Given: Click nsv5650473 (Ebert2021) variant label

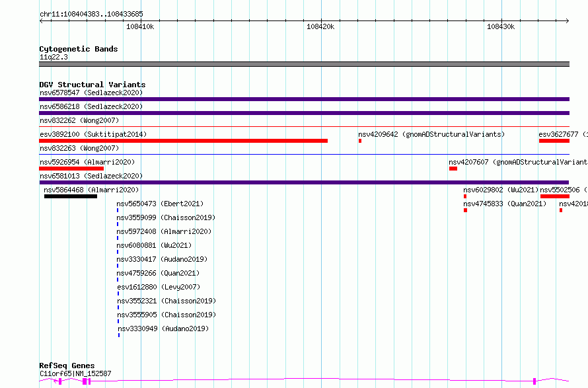Looking at the screenshot, I should [160, 204].
